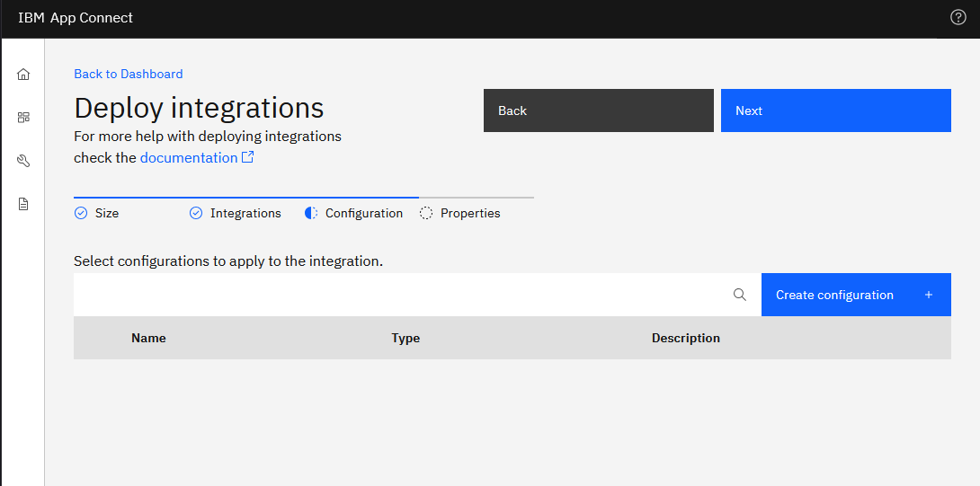
Task: Click the Back button
Action: click(598, 110)
